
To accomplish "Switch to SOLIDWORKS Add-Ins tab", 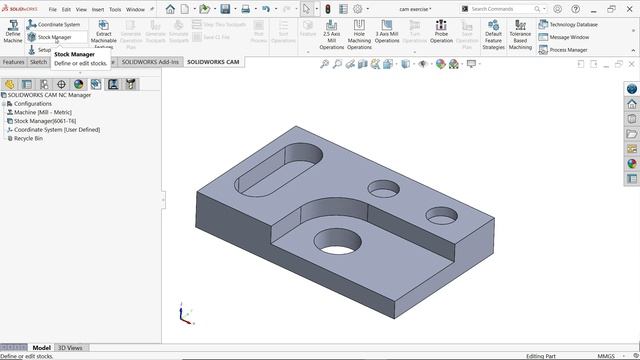I will click(150, 62).
